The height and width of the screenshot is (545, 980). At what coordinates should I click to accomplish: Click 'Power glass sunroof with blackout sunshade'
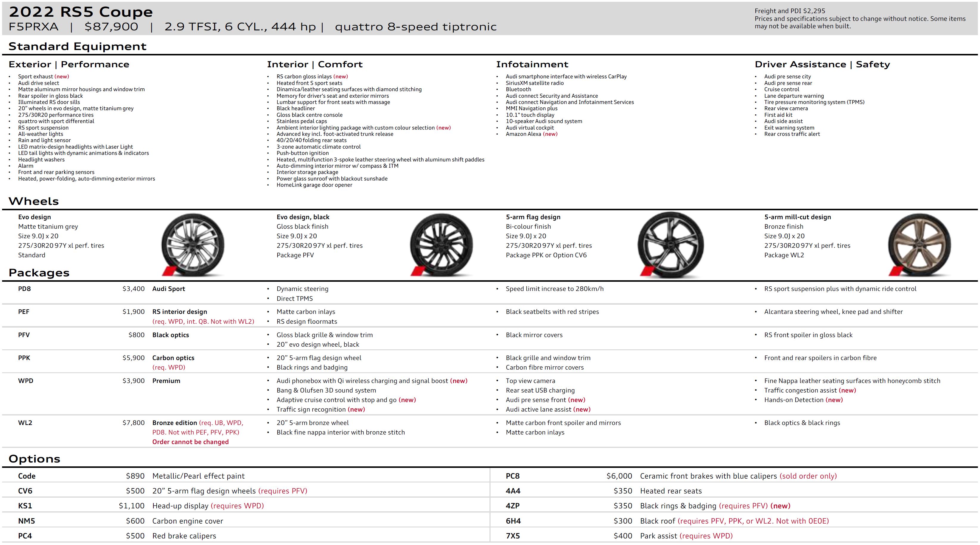pos(332,179)
